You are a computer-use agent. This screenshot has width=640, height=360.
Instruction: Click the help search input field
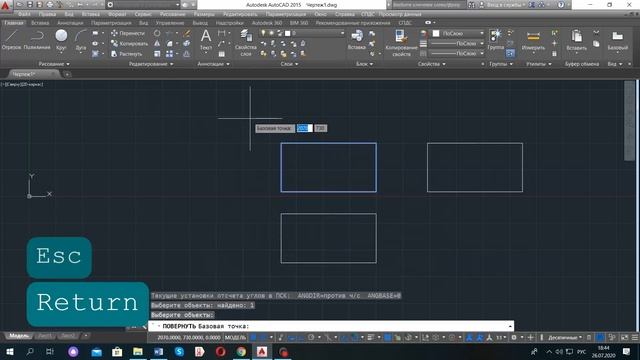[429, 5]
